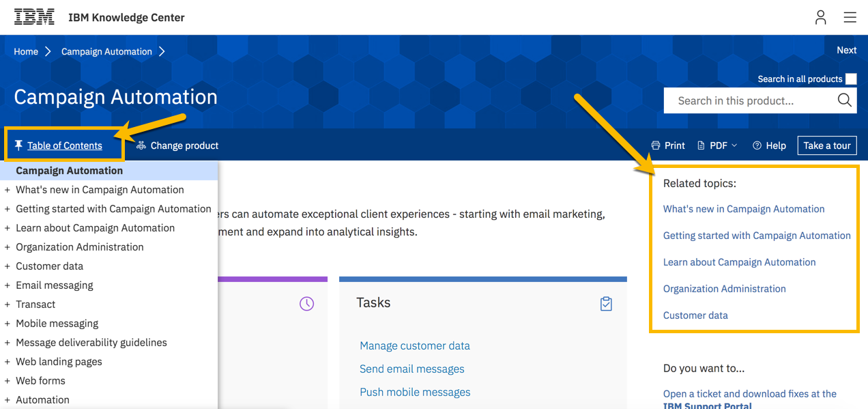
Task: Open related topic Learn about Campaign Automation
Action: click(739, 262)
